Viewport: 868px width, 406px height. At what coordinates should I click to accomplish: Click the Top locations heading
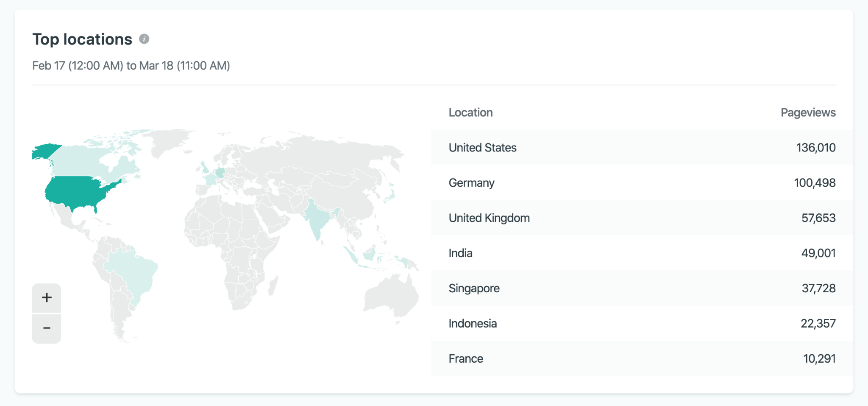click(83, 39)
